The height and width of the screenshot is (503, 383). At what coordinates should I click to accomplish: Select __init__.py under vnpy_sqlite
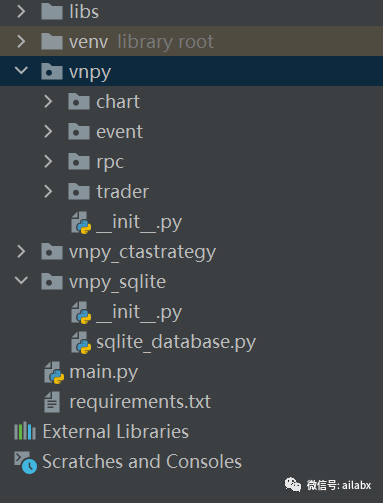pyautogui.click(x=139, y=312)
